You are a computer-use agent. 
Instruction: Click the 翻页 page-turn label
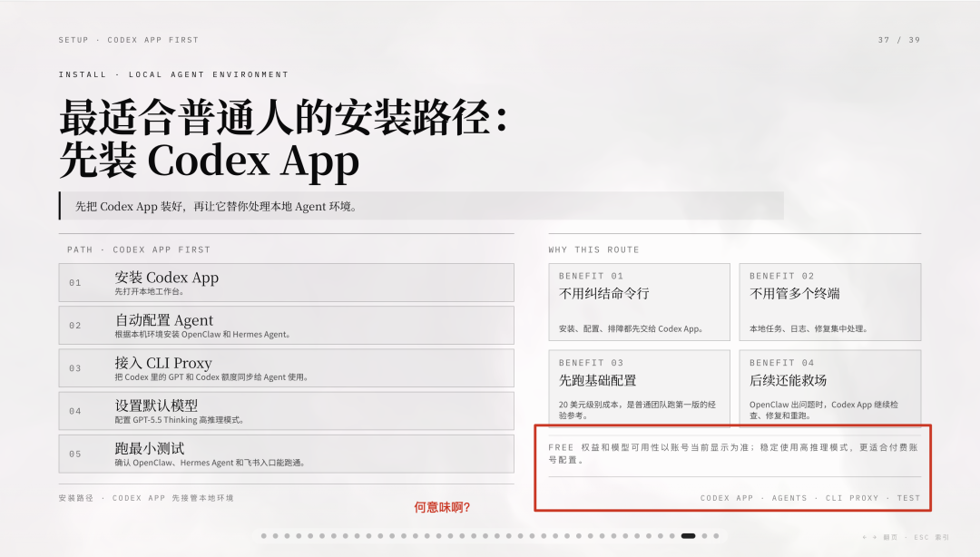(x=891, y=537)
